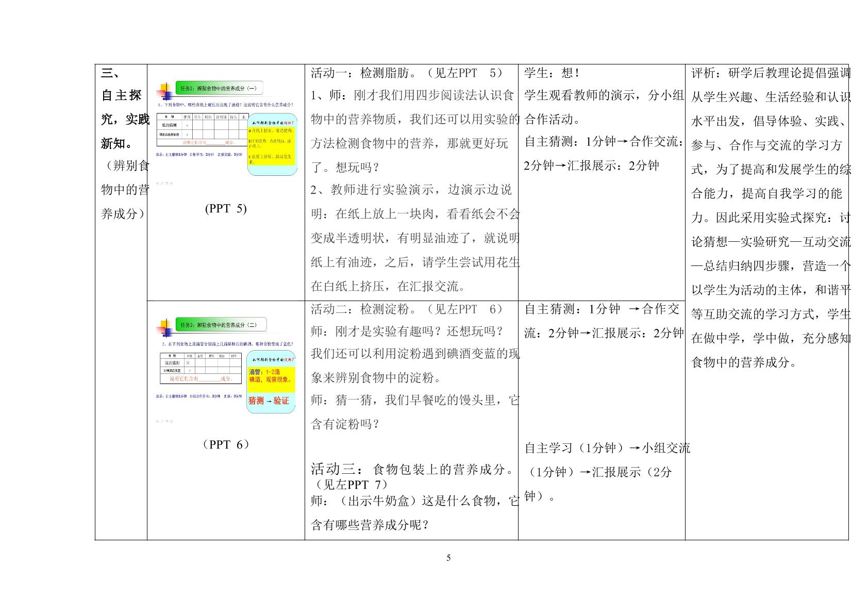Viewport: 868px width, 614px height.
Task: Click the （见左PPT 7） reference text
Action: pos(349,485)
